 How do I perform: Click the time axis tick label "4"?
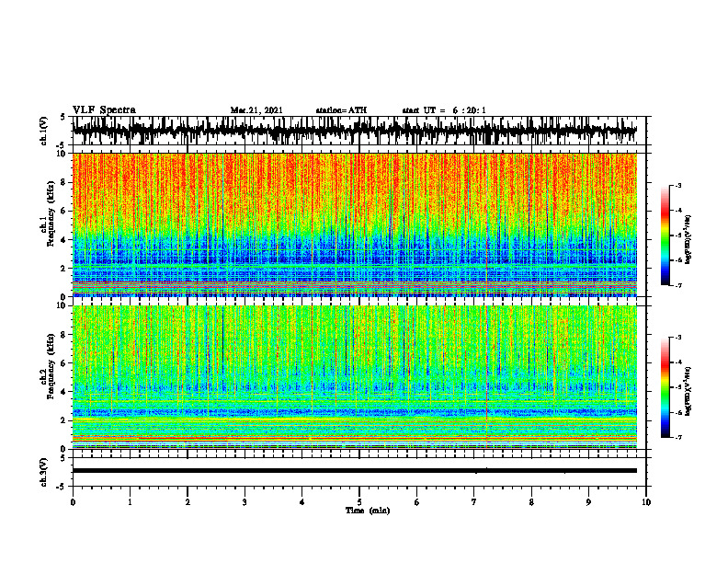302,502
